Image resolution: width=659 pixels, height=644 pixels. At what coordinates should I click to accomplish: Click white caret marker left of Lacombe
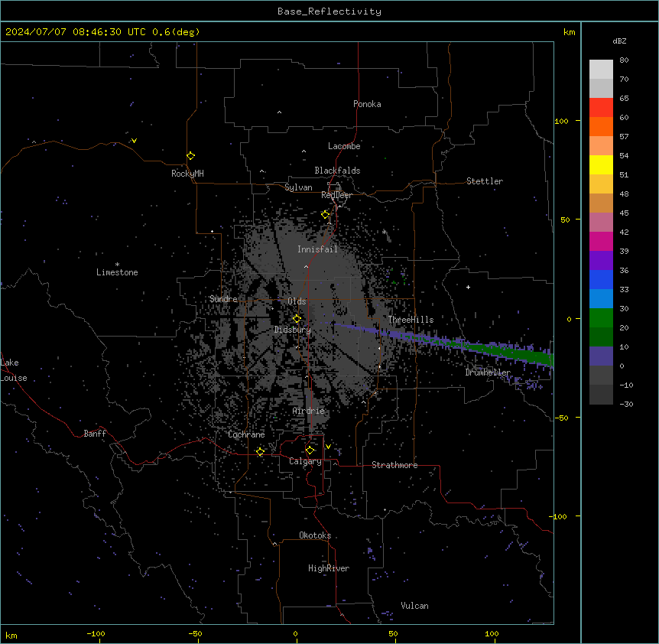(304, 151)
